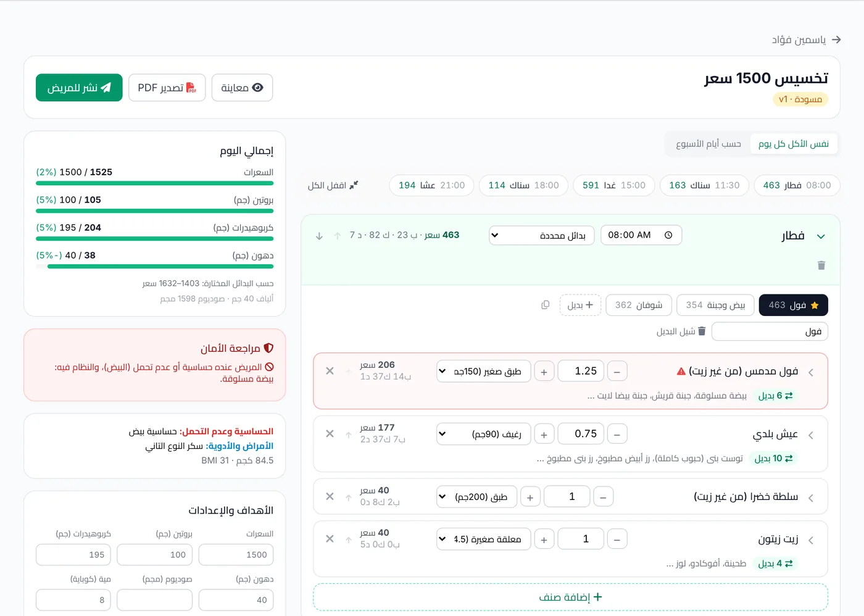This screenshot has width=864, height=616.
Task: Select the عشا 21:00 meal chip
Action: pyautogui.click(x=431, y=185)
